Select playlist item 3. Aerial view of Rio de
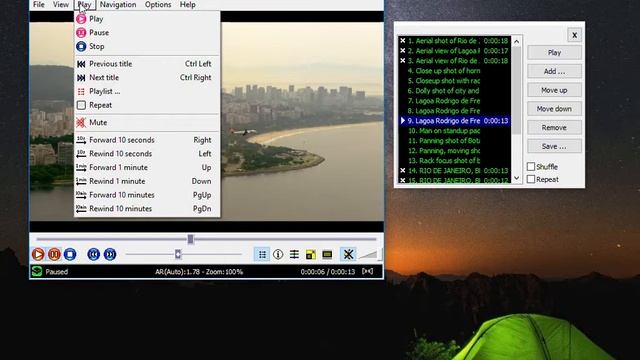640x360 pixels. [455, 61]
